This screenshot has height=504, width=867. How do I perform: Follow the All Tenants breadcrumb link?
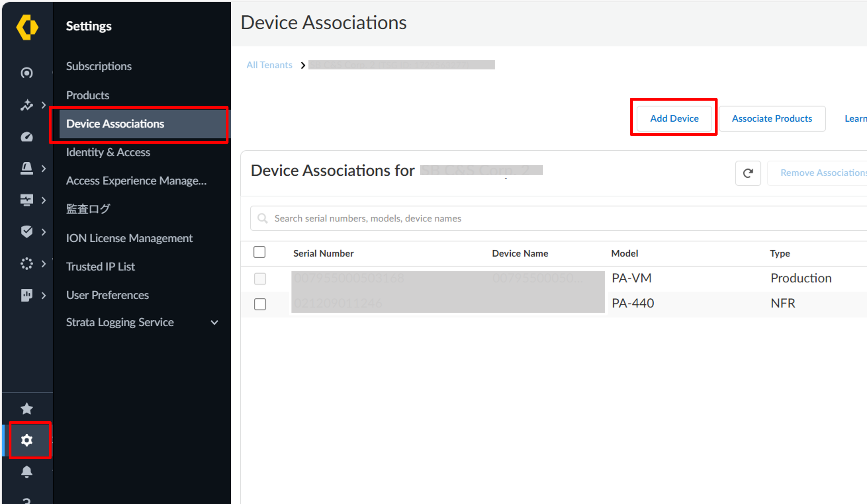tap(269, 65)
